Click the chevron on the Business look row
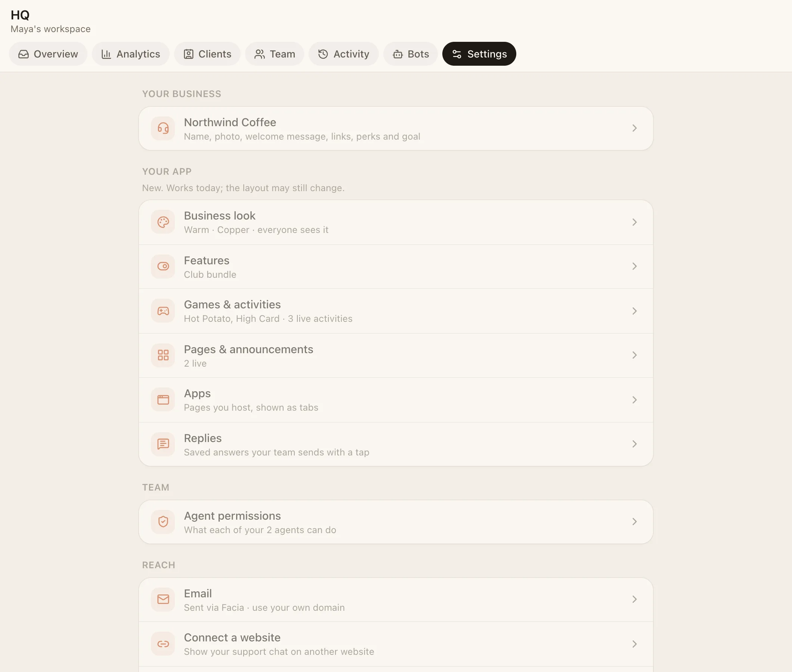 [634, 222]
